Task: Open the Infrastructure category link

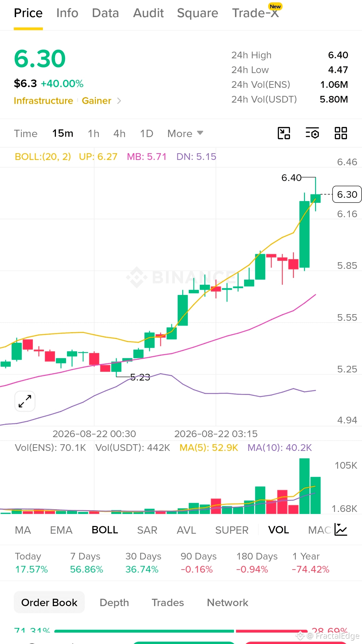Action: pos(44,101)
